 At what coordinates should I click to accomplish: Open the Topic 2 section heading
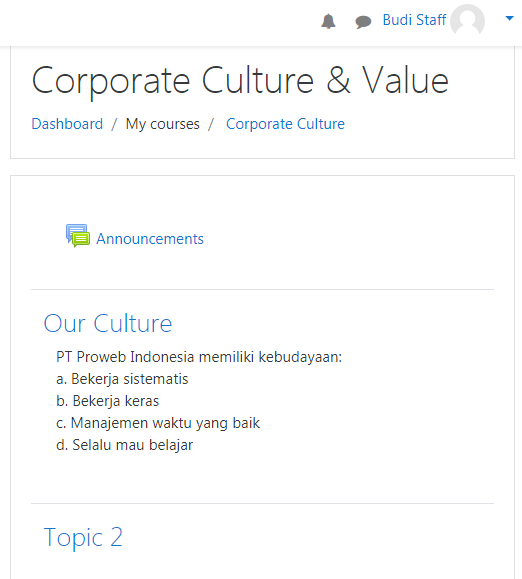83,537
